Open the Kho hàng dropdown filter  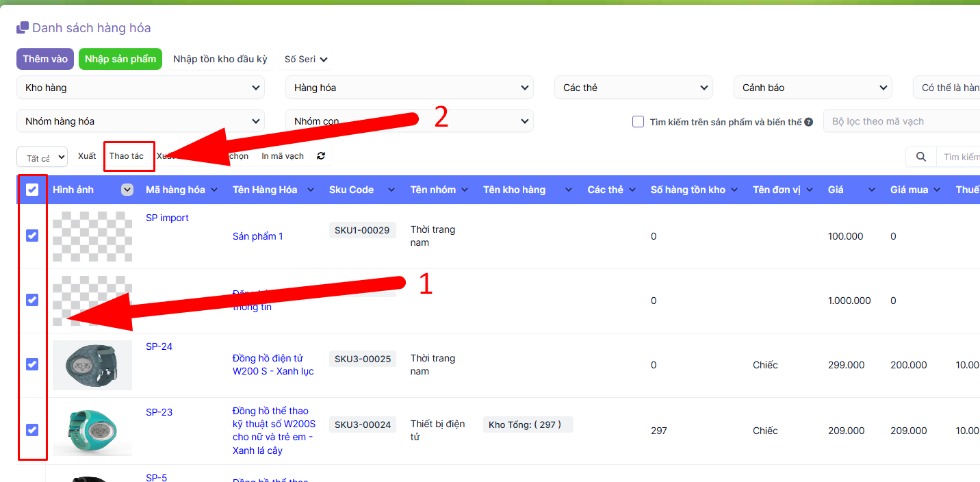coord(140,88)
